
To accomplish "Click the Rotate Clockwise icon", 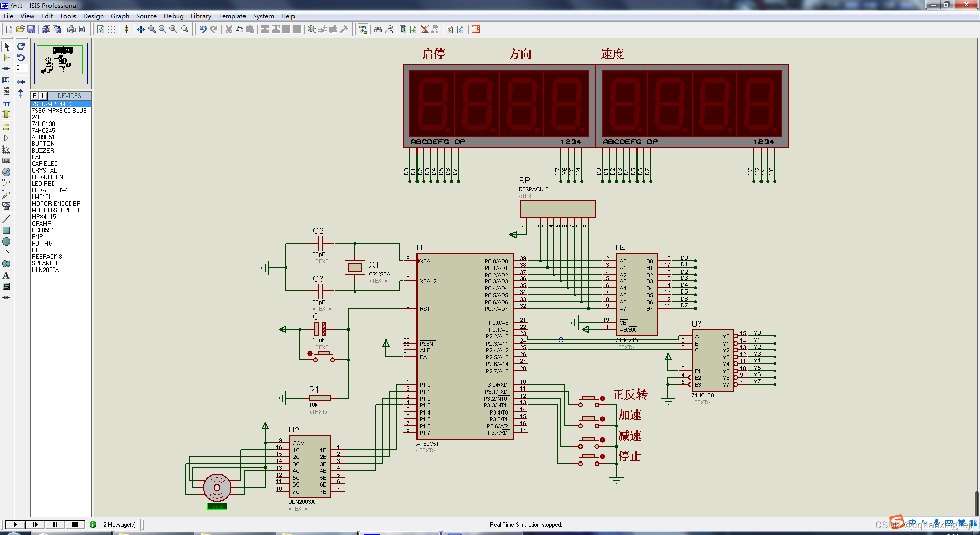I will pos(21,46).
